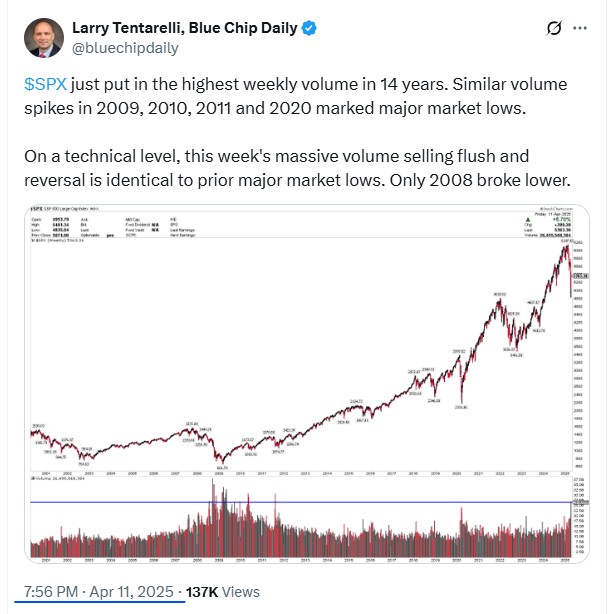Open the Grok slashed-circle icon

pyautogui.click(x=554, y=28)
